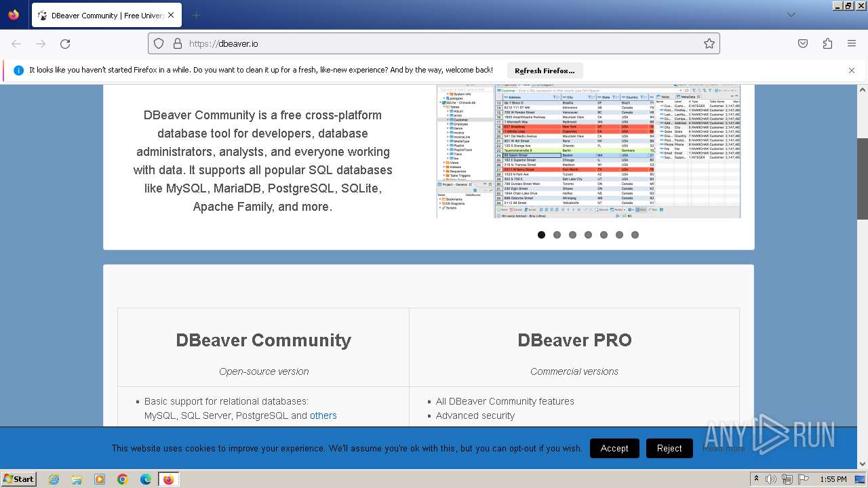Image resolution: width=868 pixels, height=488 pixels.
Task: Click Show Desktop button in tray
Action: 861,479
